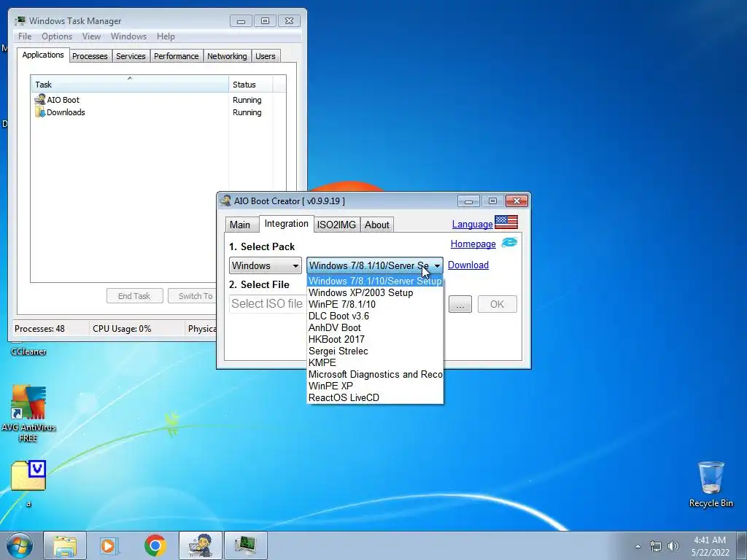The height and width of the screenshot is (560, 747).
Task: Open Task Manager Users tab
Action: click(x=265, y=56)
